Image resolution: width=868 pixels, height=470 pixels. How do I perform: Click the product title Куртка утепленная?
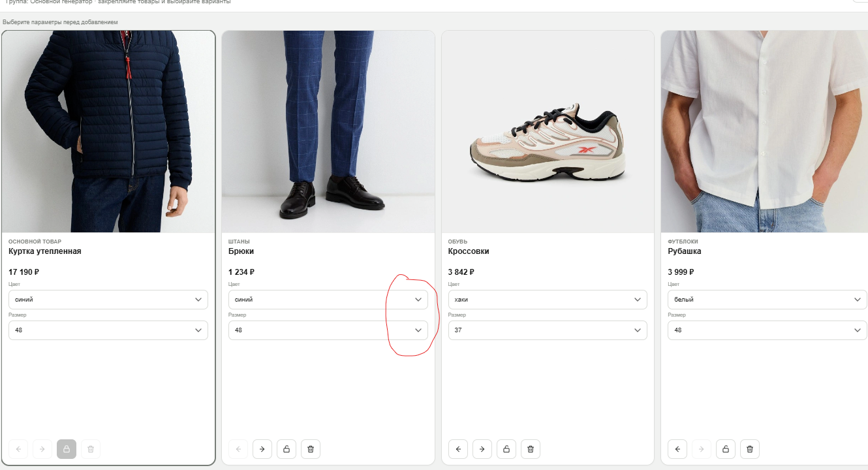(x=45, y=251)
